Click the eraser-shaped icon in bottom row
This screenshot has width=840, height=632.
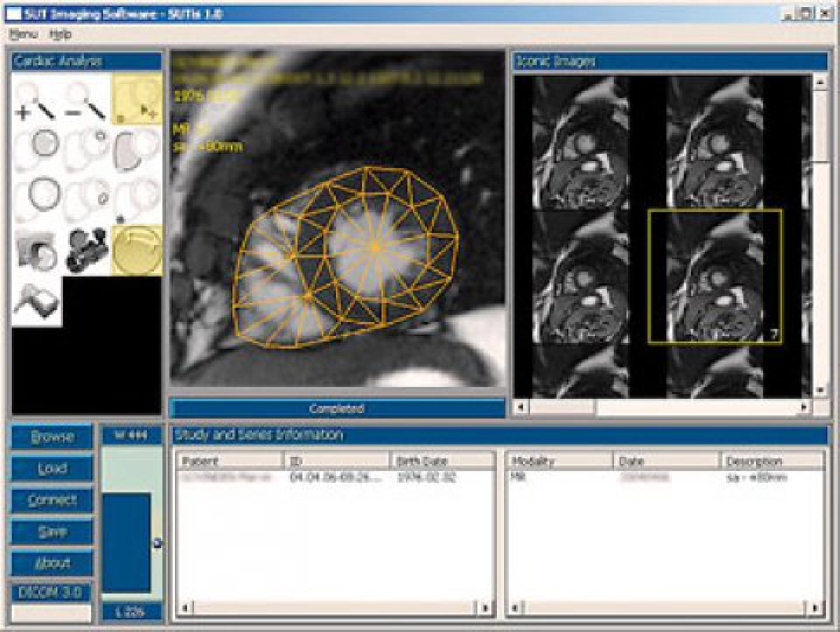tap(36, 301)
